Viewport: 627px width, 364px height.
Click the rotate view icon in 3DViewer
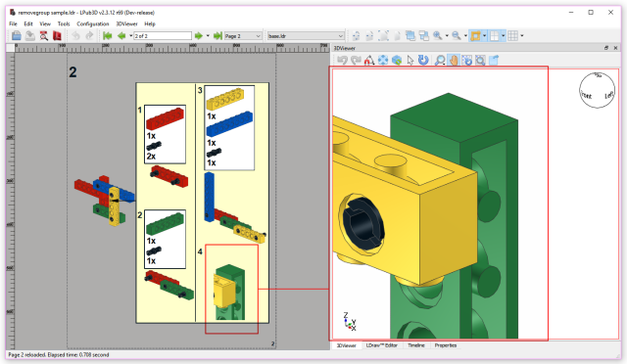pyautogui.click(x=467, y=61)
